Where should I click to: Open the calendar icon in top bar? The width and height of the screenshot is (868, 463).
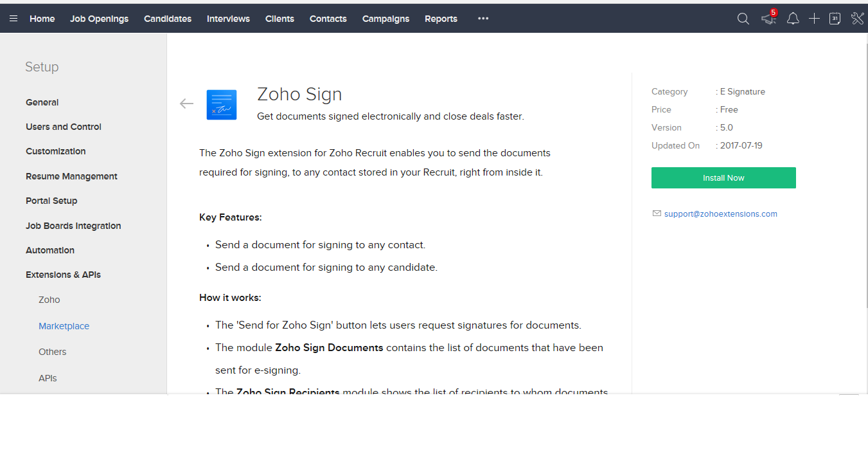coord(835,19)
